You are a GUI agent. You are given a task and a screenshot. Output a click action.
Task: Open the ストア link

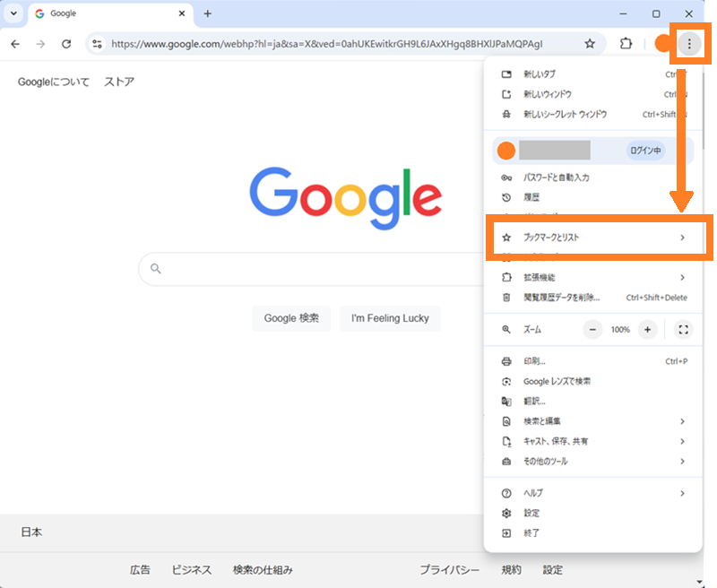(119, 82)
